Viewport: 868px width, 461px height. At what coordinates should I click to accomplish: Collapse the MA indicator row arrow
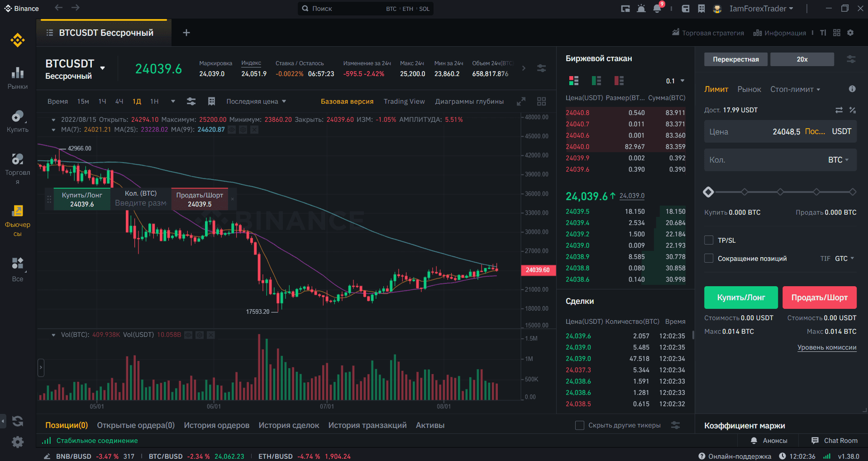(x=53, y=130)
